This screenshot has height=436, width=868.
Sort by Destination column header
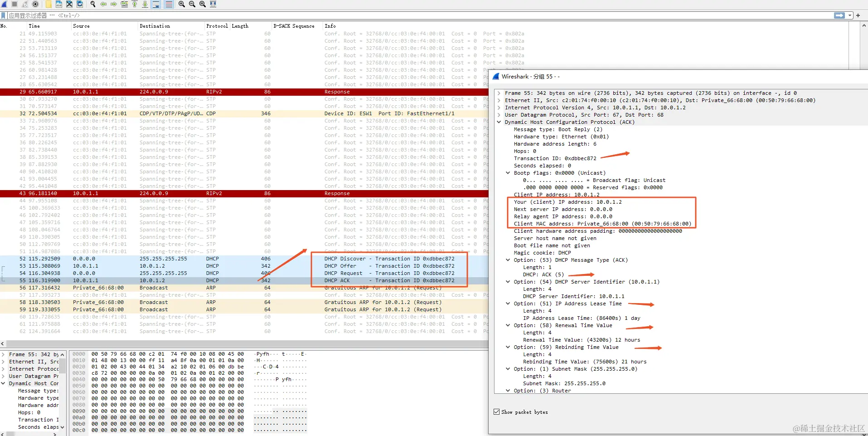tap(171, 26)
